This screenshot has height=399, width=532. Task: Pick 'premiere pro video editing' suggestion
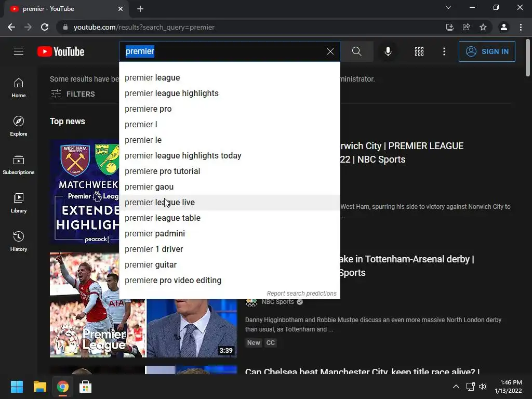[229, 281]
